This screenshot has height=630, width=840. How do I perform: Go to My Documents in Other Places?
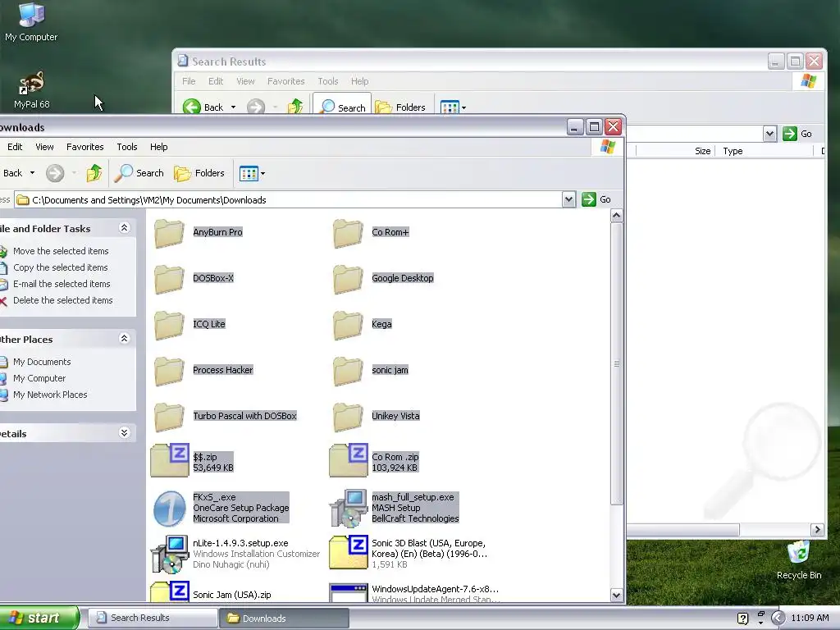[42, 362]
